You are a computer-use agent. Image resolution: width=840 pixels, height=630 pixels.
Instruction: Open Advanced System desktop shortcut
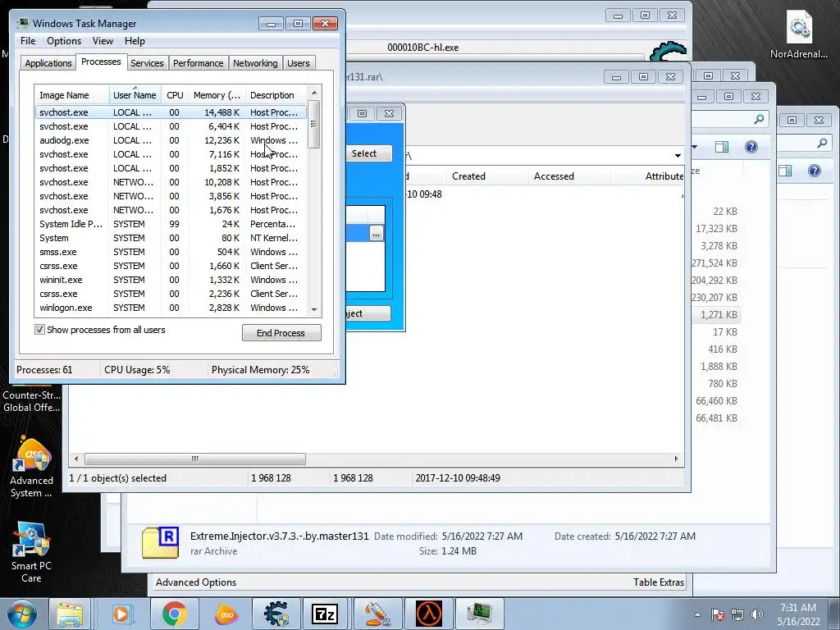click(x=31, y=467)
